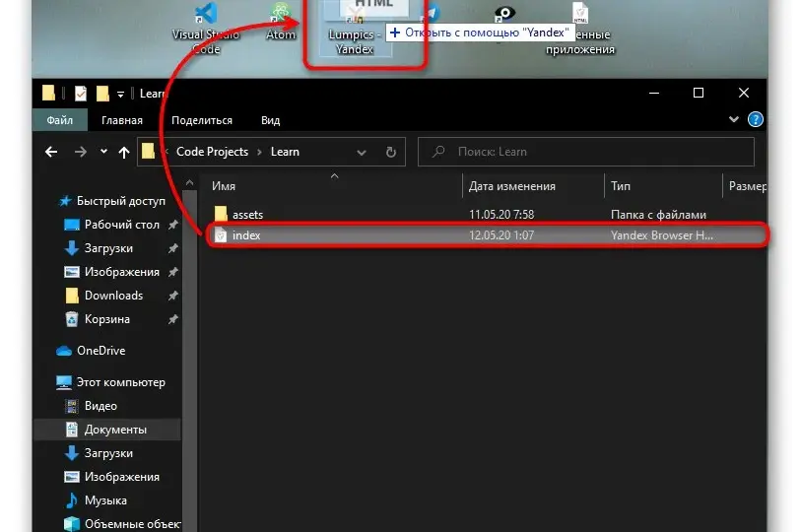Click the index date 12.05.20 1:07
The width and height of the screenshot is (800, 532).
[x=501, y=235]
